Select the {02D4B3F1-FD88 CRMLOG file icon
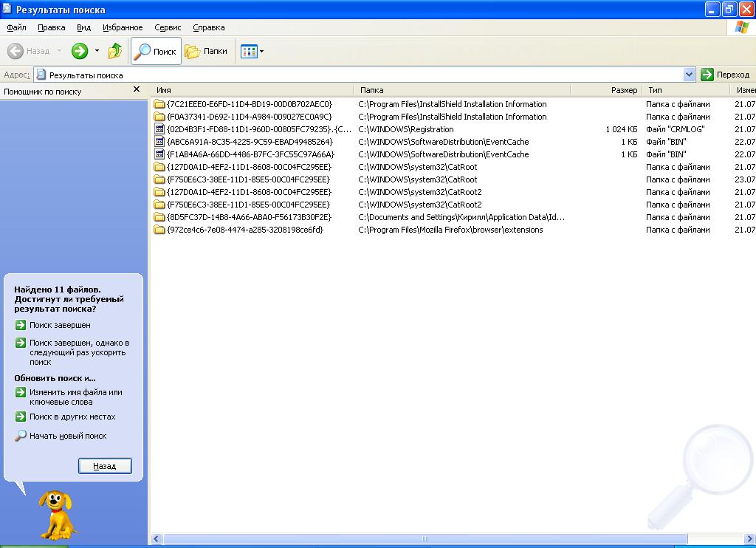The image size is (756, 548). [x=159, y=129]
